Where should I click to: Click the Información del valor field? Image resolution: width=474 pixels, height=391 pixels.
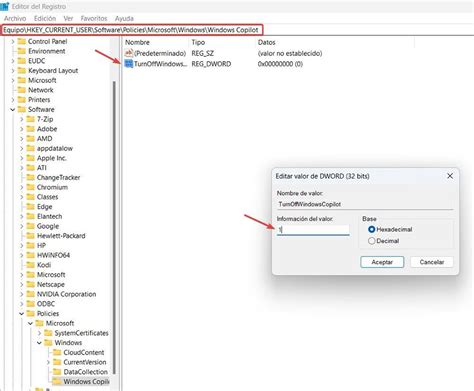point(313,229)
